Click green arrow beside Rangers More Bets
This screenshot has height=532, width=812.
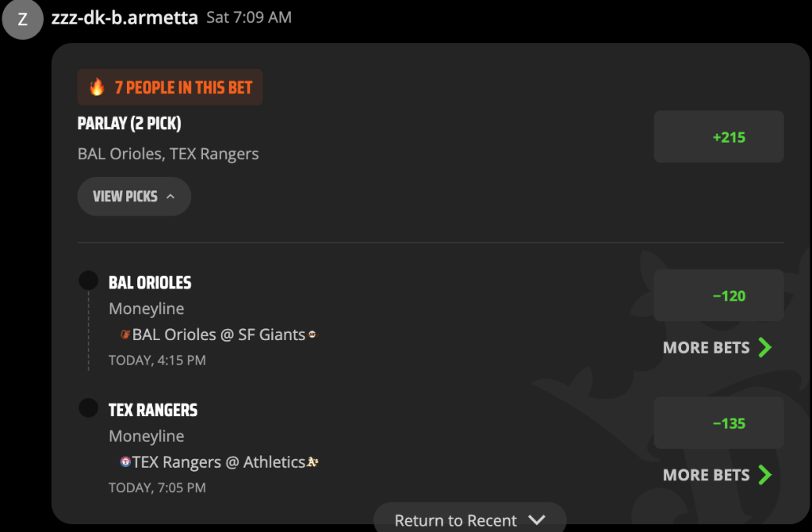click(x=765, y=474)
